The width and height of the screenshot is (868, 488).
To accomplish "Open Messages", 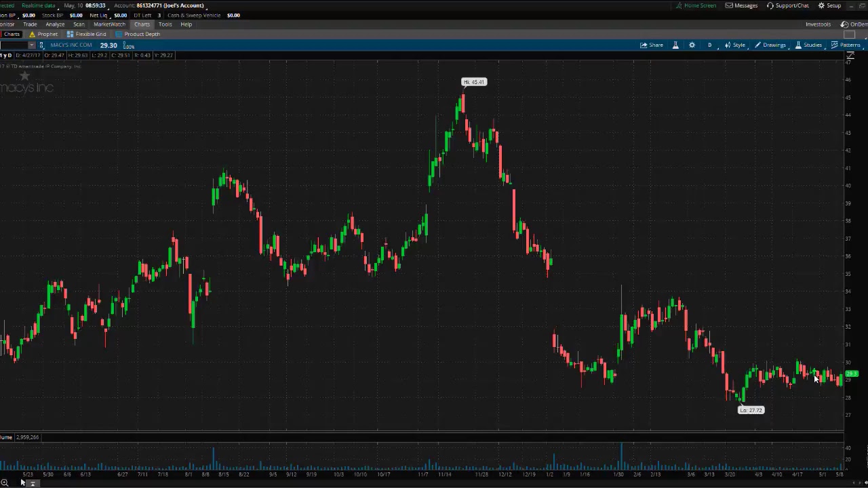I will [741, 5].
